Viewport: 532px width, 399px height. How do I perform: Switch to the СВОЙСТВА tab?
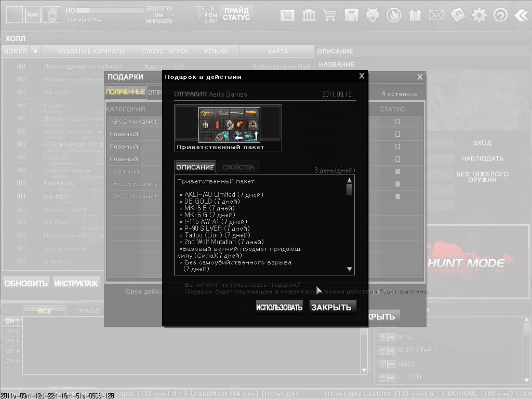pos(238,167)
